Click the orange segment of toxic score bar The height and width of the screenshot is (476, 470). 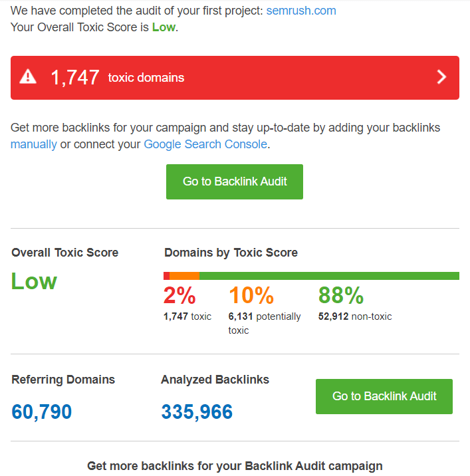tap(184, 276)
